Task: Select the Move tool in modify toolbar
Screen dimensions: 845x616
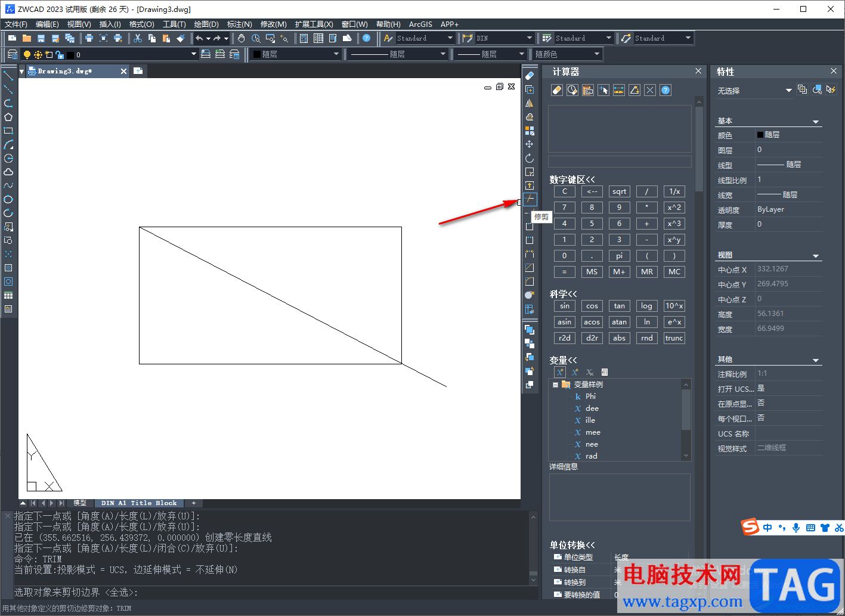Action: [x=530, y=144]
